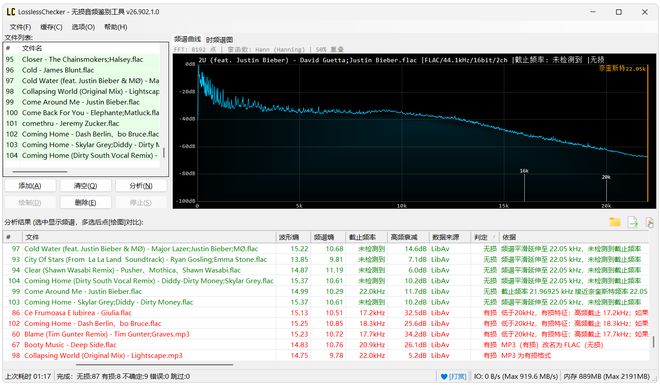The height and width of the screenshot is (385, 660).
Task: Select result row Ce Frumoasa E Iubirea - Giulia.flac
Action: 327,313
